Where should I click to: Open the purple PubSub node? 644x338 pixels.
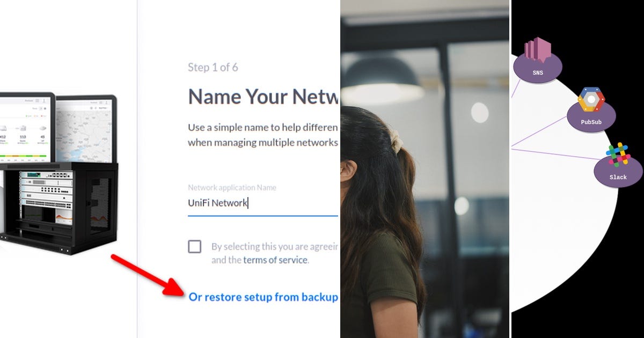[591, 117]
